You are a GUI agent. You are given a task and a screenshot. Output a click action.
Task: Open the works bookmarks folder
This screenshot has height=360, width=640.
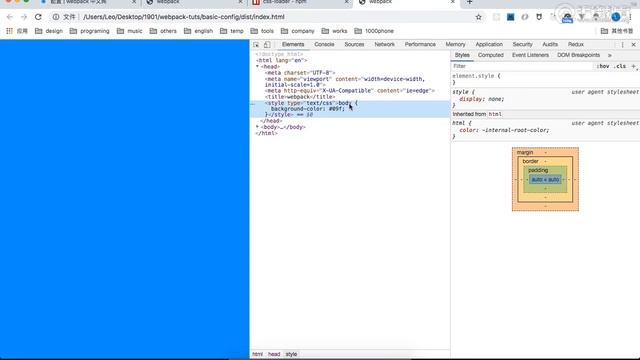pyautogui.click(x=334, y=31)
